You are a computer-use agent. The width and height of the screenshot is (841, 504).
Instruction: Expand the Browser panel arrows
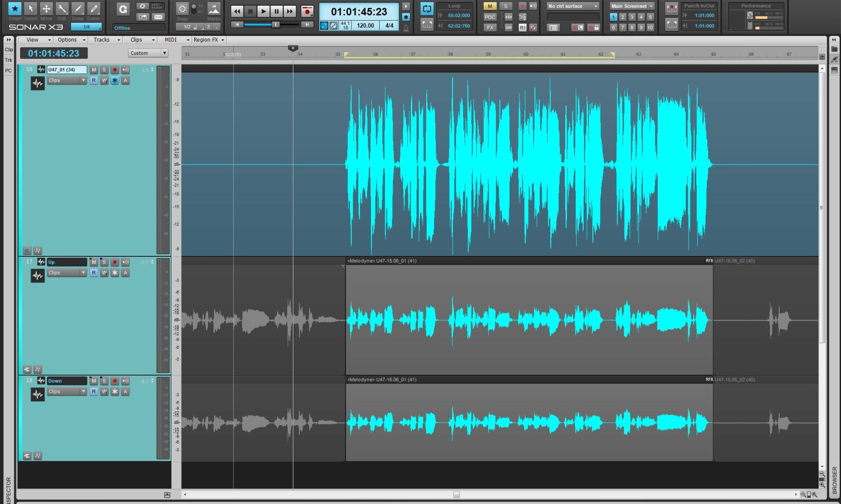pos(834,40)
